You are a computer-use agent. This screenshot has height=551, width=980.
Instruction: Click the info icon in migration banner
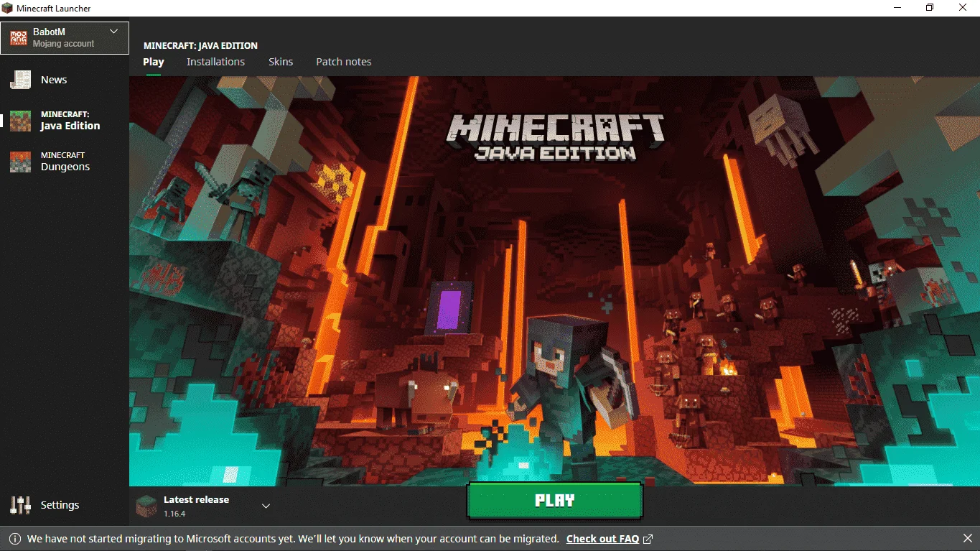tap(15, 539)
